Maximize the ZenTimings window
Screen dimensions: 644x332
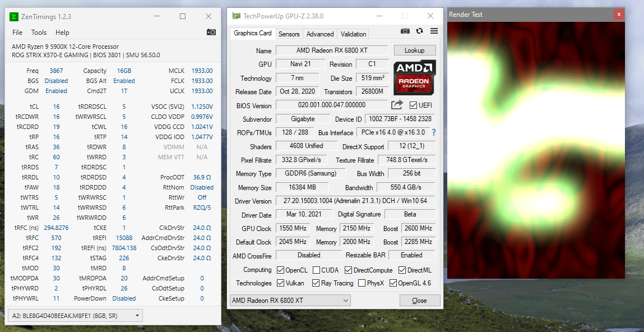coord(183,16)
